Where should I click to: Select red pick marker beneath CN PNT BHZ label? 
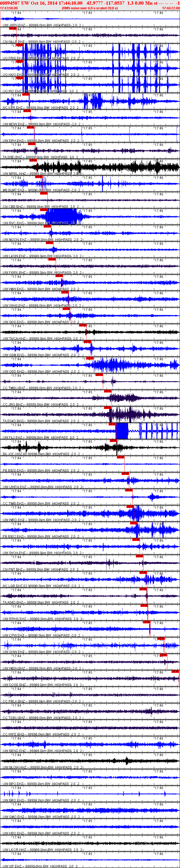[x=143, y=573]
